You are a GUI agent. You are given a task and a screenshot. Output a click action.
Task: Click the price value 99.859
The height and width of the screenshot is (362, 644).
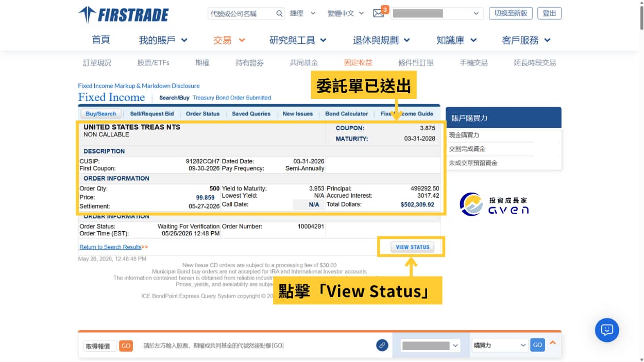[x=205, y=198]
